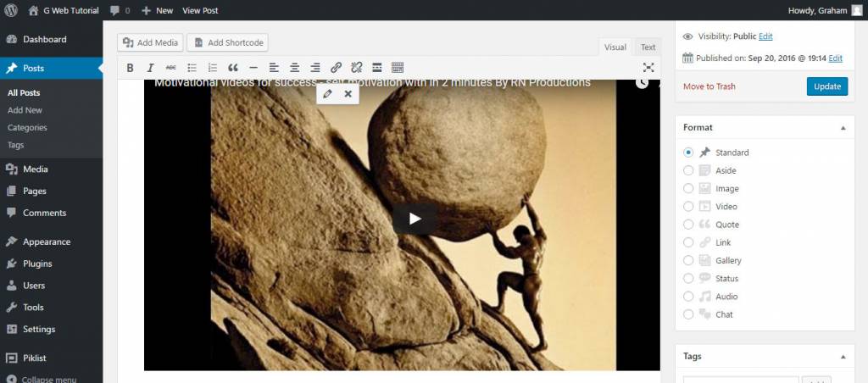Viewport: 868px width, 383px height.
Task: Click the Add Media button
Action: pyautogui.click(x=150, y=42)
